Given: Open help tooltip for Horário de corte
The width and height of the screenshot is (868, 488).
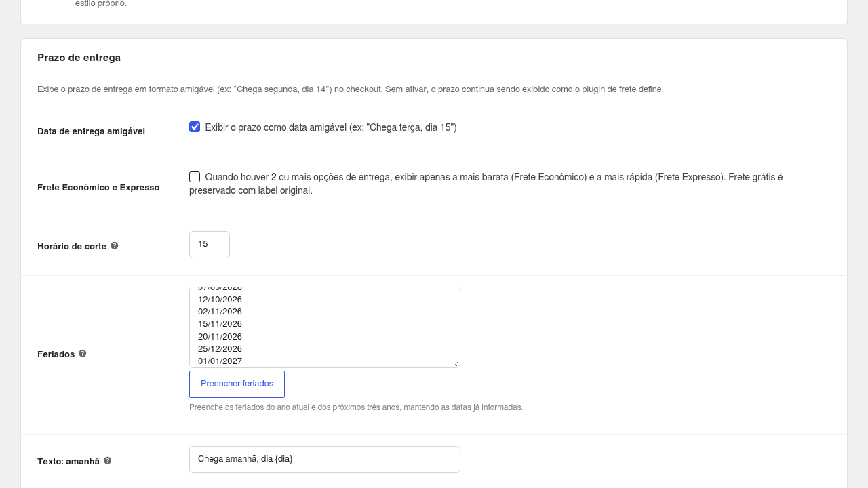Looking at the screenshot, I should pyautogui.click(x=115, y=246).
